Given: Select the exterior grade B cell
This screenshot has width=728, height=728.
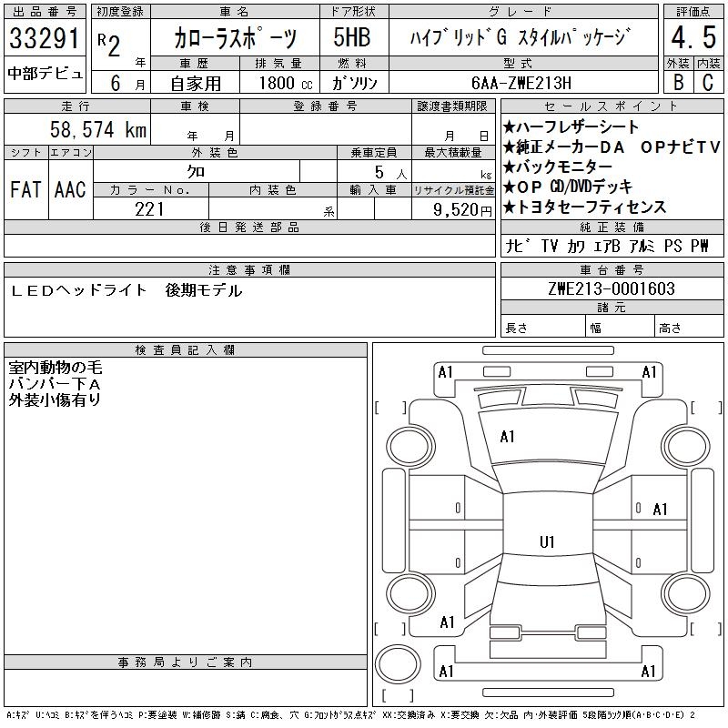Looking at the screenshot, I should point(678,81).
